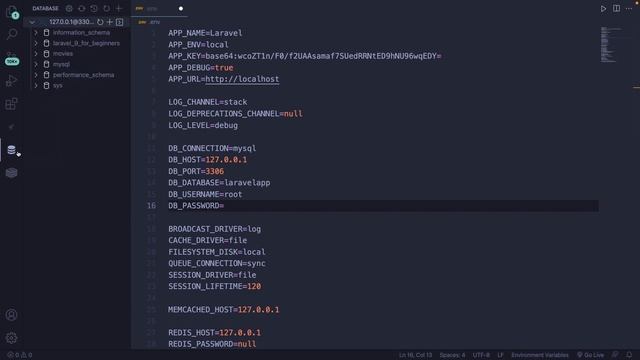This screenshot has height=360, width=640.
Task: Refresh the Database panel from header
Action: pos(107,8)
